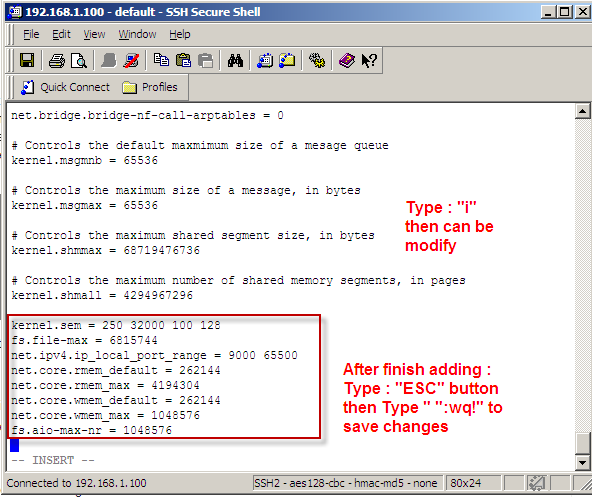Viewport: 592px width, 497px height.
Task: Open the Profiles folder button
Action: [x=150, y=87]
